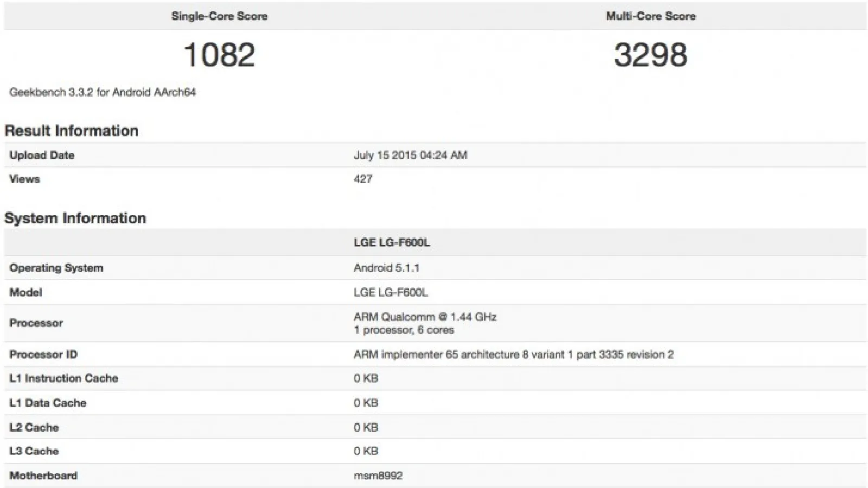Click the Processor ID label

[43, 355]
